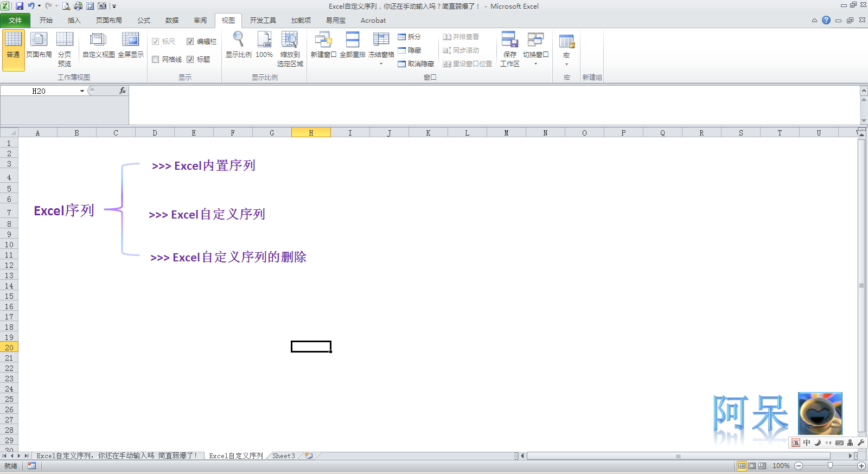868x474 pixels.
Task: Zoom out with minus button
Action: coord(799,466)
